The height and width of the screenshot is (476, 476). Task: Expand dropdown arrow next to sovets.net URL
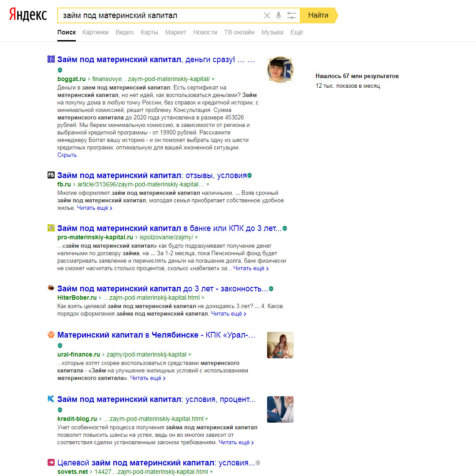click(x=211, y=472)
